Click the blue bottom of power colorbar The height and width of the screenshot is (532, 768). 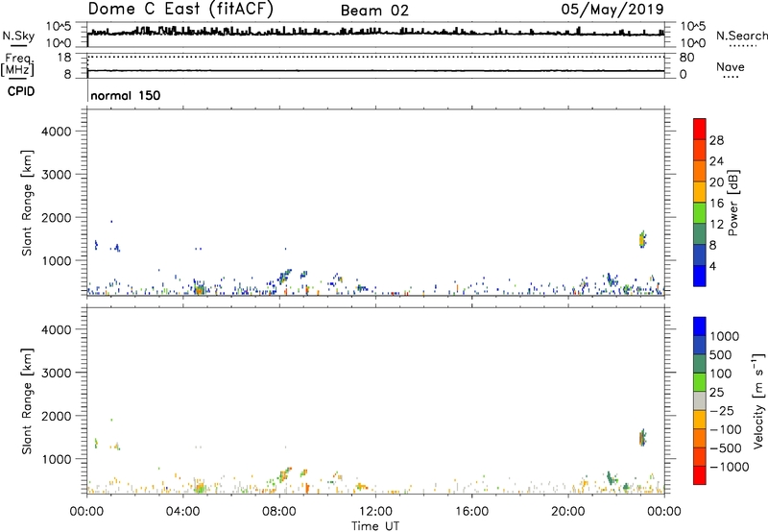[x=700, y=276]
